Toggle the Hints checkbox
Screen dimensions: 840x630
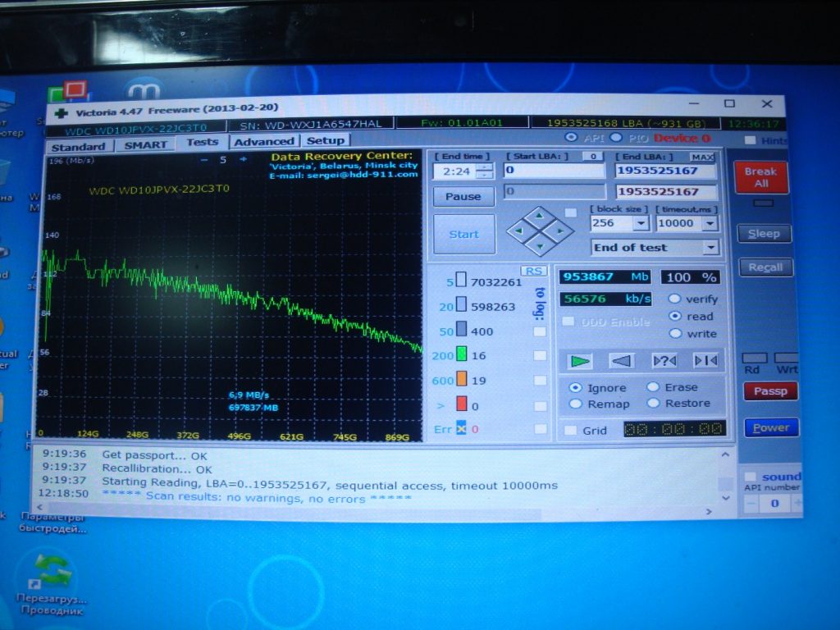point(750,139)
